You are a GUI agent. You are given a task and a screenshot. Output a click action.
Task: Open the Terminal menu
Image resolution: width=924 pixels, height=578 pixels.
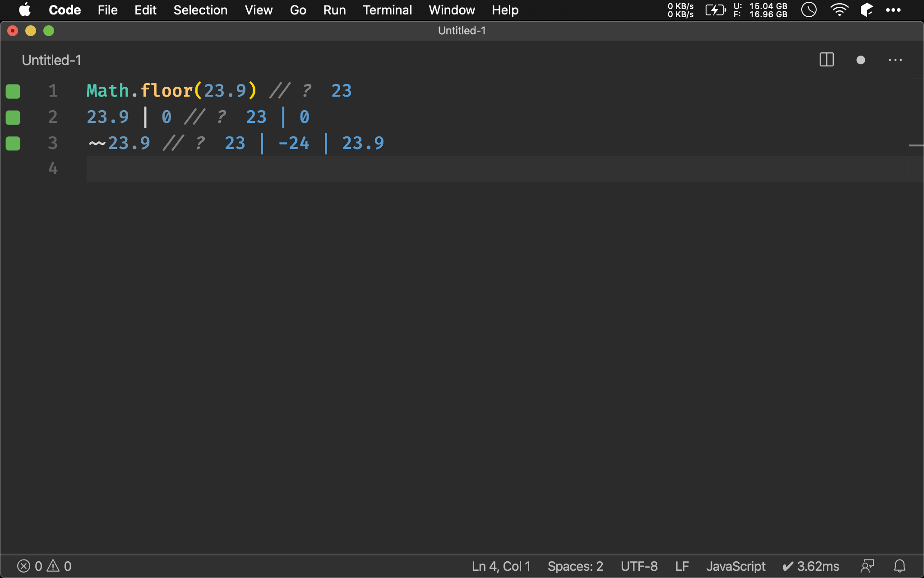(387, 10)
